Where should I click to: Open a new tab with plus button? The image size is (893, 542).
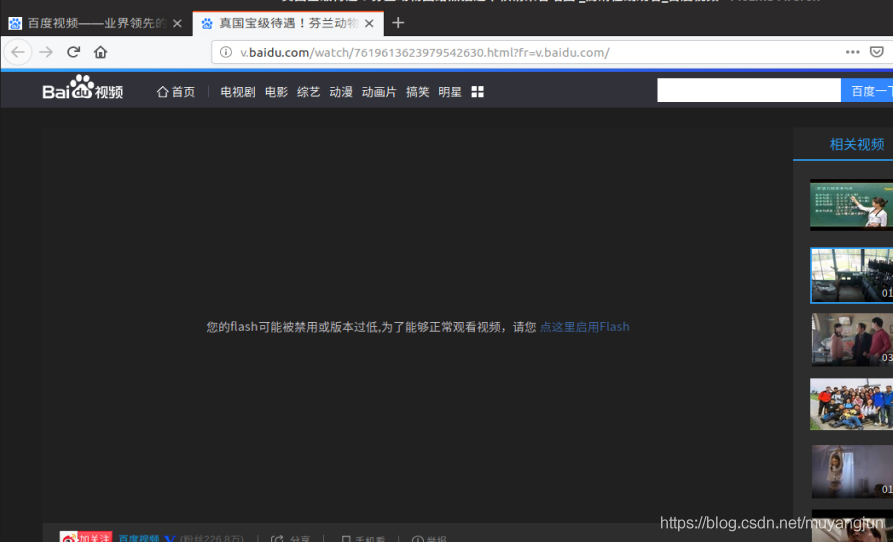click(398, 23)
